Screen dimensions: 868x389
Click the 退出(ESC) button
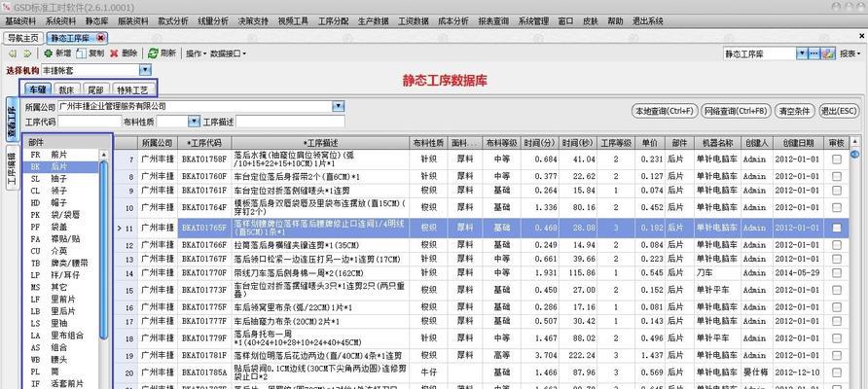point(838,111)
